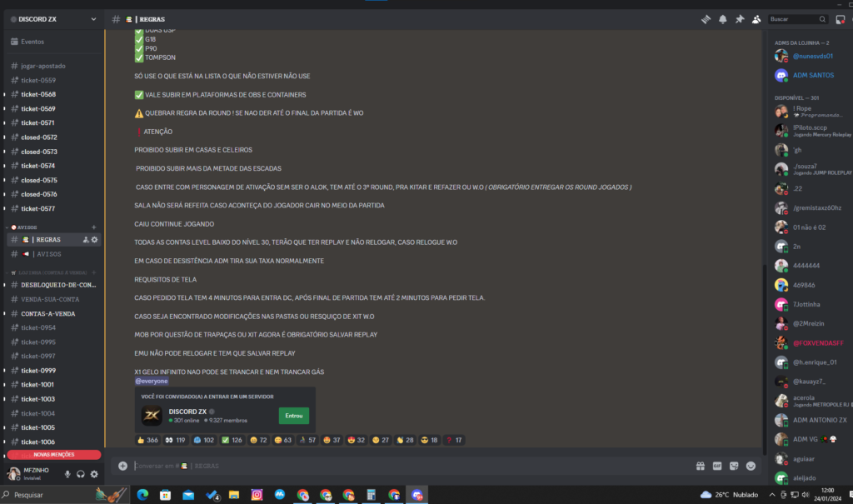Open the threads icon in channel header
The width and height of the screenshot is (853, 504).
point(706,19)
